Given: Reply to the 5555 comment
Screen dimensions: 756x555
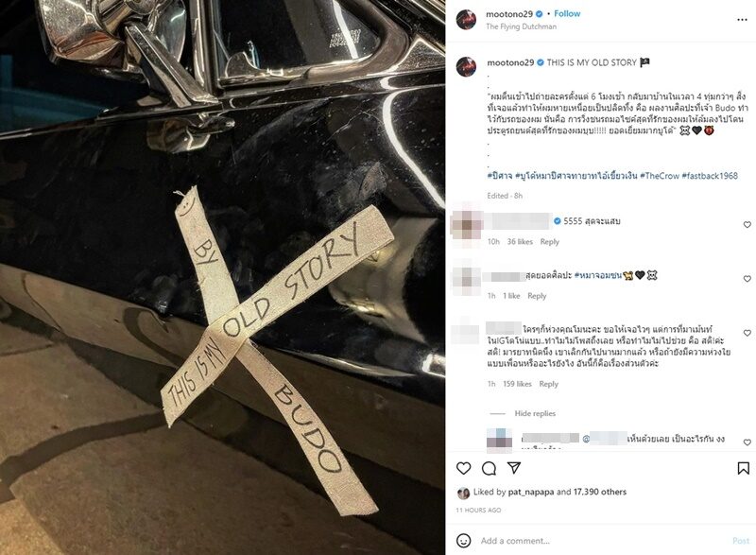Looking at the screenshot, I should (549, 242).
